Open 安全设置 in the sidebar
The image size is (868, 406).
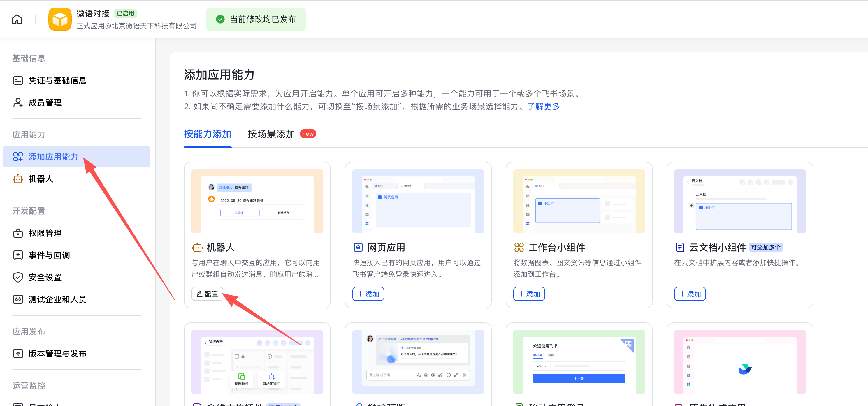[45, 277]
